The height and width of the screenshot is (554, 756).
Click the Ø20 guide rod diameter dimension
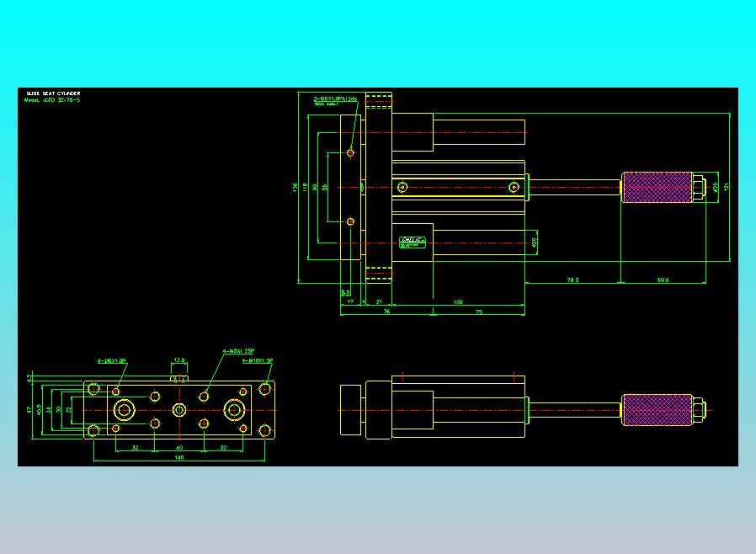535,242
